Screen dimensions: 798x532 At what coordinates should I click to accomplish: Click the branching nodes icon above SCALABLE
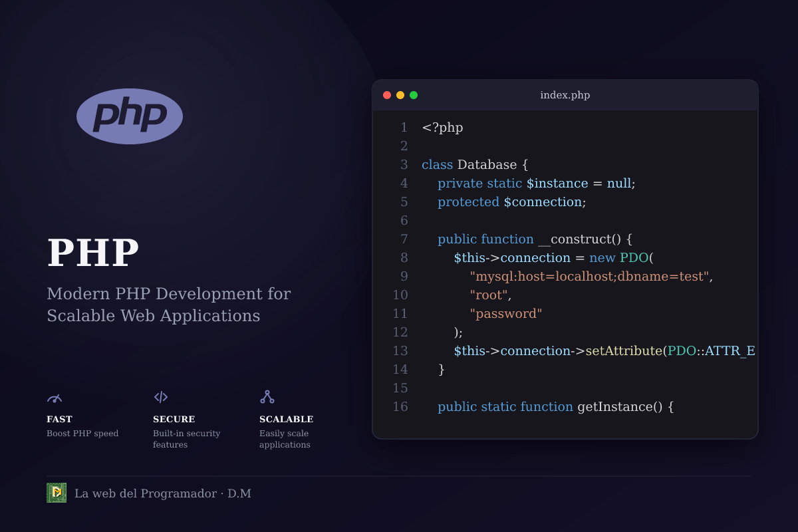coord(267,397)
